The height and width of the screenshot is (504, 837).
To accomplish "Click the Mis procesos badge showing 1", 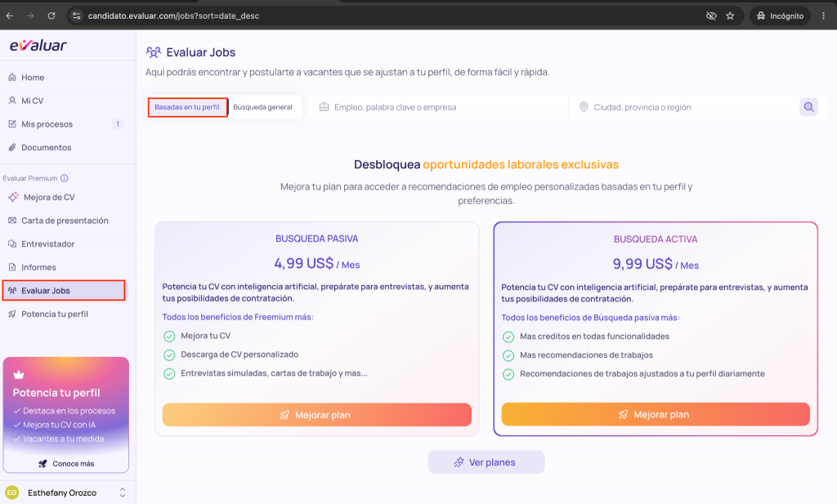I will (x=118, y=124).
